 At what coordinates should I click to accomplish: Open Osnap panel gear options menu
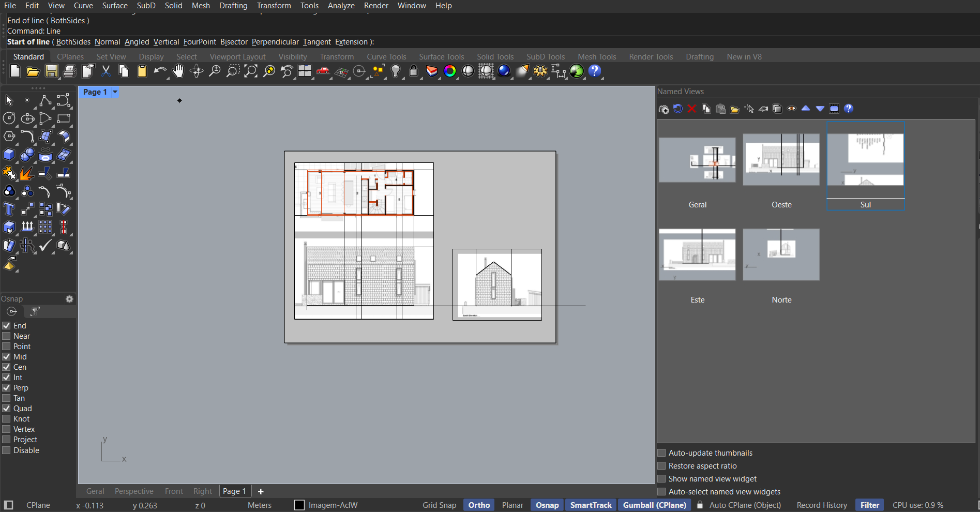69,299
